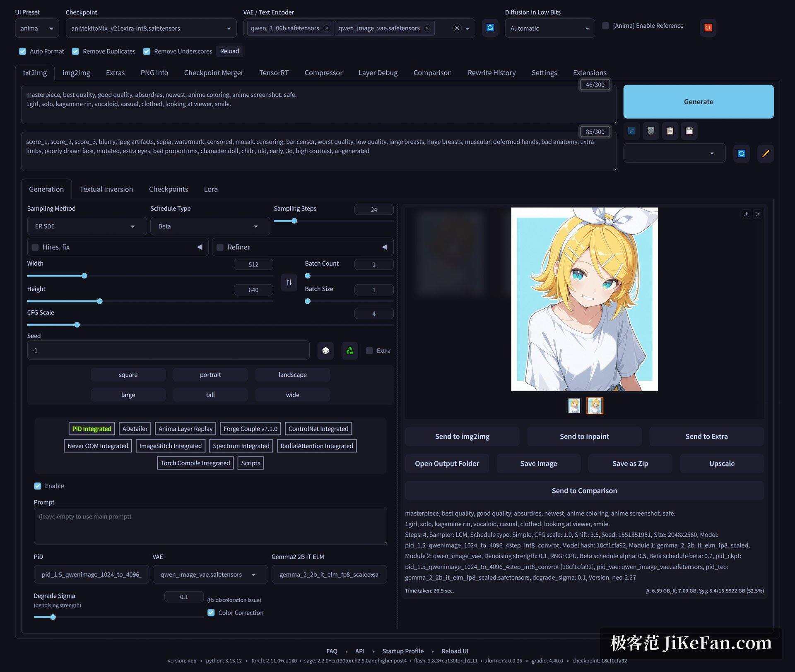Expand the Hires. fix section arrow
Image resolution: width=795 pixels, height=672 pixels.
tap(200, 247)
